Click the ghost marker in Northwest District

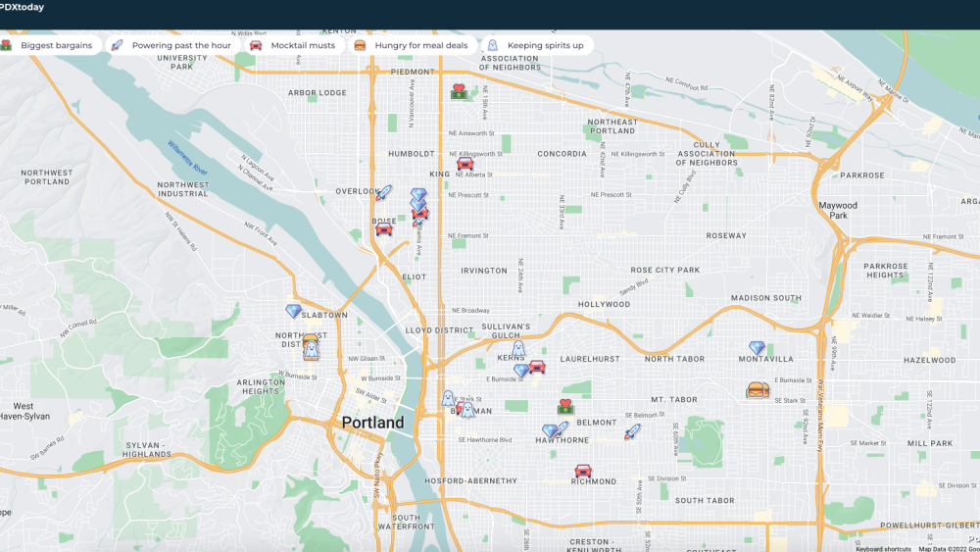tap(311, 350)
